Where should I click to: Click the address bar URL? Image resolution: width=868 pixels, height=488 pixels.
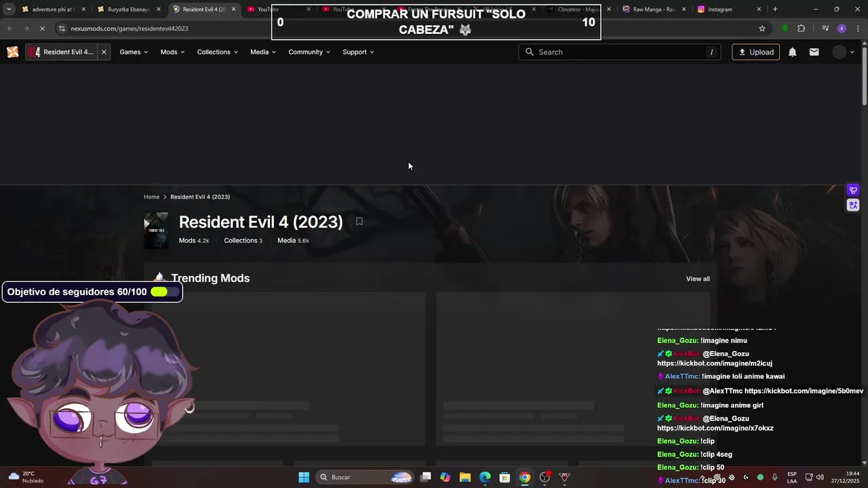[130, 28]
